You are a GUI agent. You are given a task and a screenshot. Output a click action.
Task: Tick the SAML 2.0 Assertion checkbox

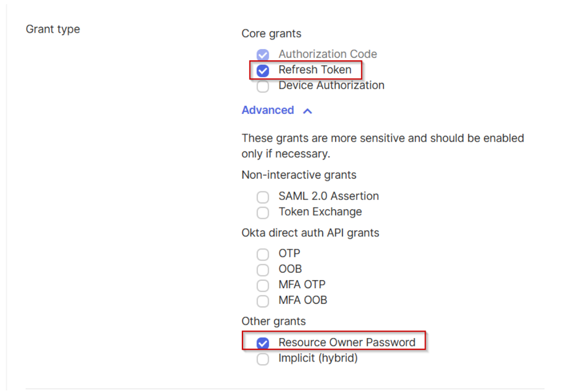[x=263, y=197]
